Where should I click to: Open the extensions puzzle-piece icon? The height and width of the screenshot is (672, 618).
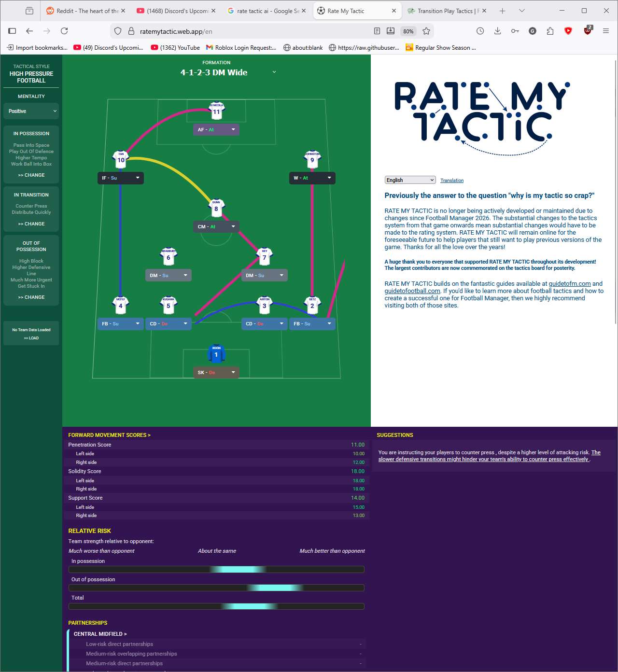(550, 30)
